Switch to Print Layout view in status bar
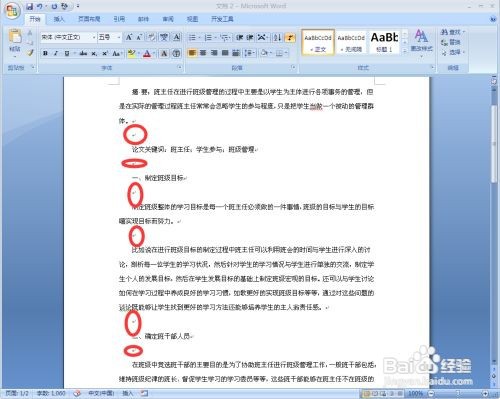The image size is (500, 399). [x=366, y=394]
